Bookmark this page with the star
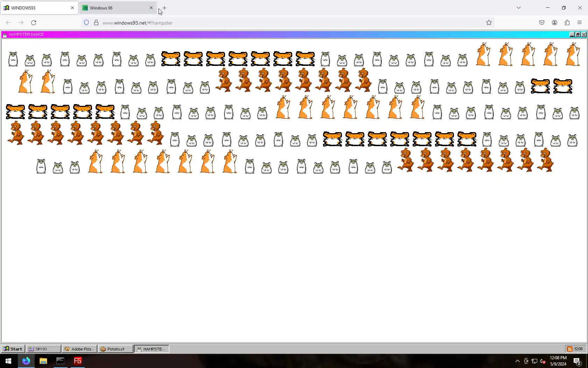The image size is (588, 368). point(489,22)
